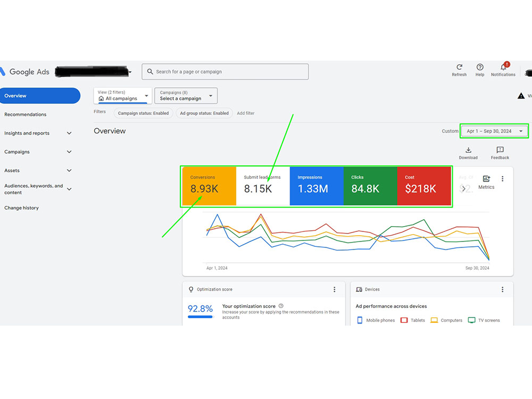Screen dimensions: 532x399
Task: Select the Overview sidebar item
Action: (40, 96)
